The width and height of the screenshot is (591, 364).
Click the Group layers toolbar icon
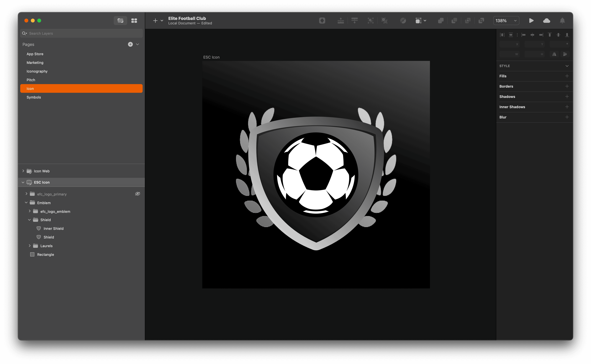[x=371, y=21]
